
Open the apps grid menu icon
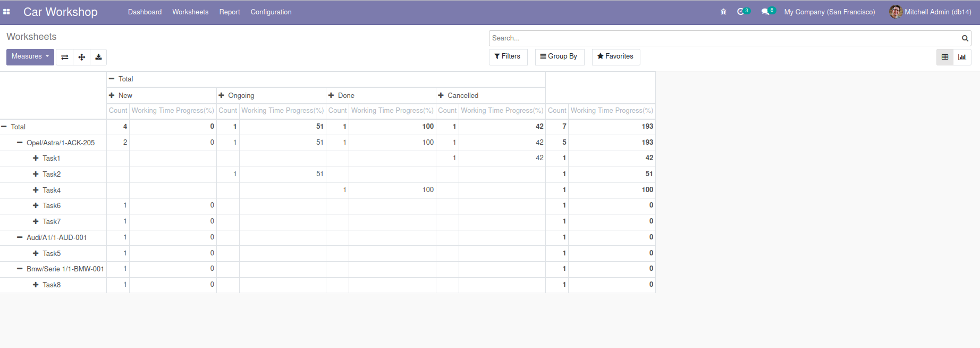[6, 12]
